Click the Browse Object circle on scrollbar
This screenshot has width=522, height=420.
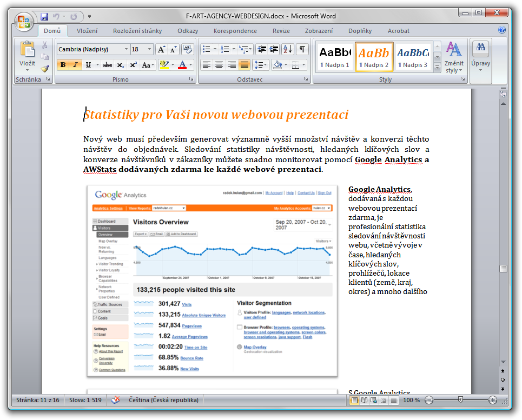coord(503,380)
